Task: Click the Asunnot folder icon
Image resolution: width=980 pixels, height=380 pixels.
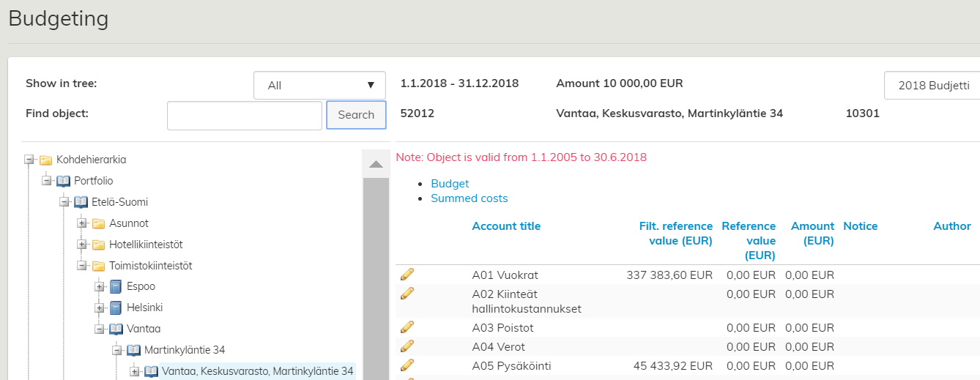Action: pyautogui.click(x=98, y=223)
